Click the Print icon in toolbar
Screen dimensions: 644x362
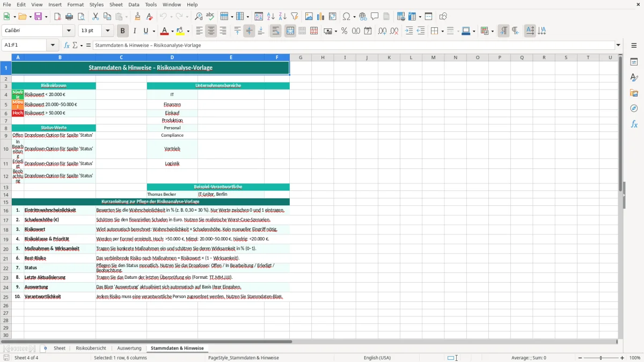[69, 17]
